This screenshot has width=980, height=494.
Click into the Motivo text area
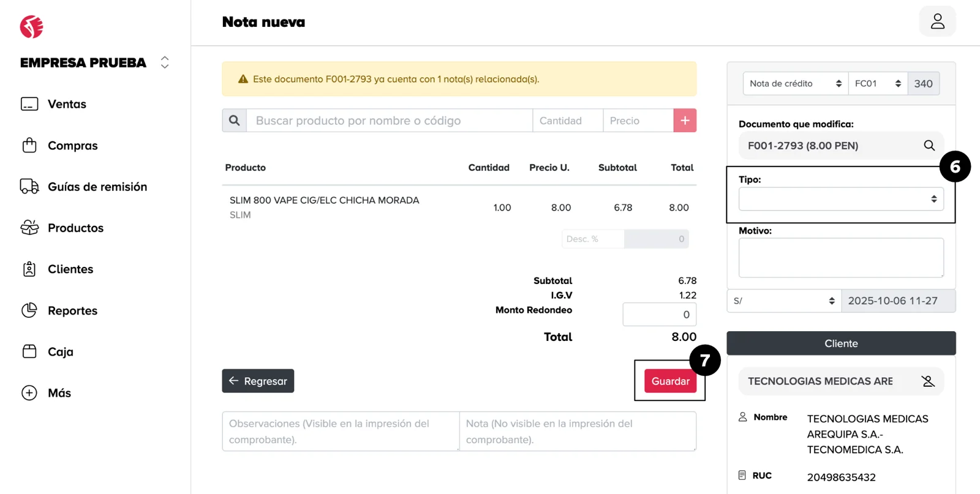840,258
